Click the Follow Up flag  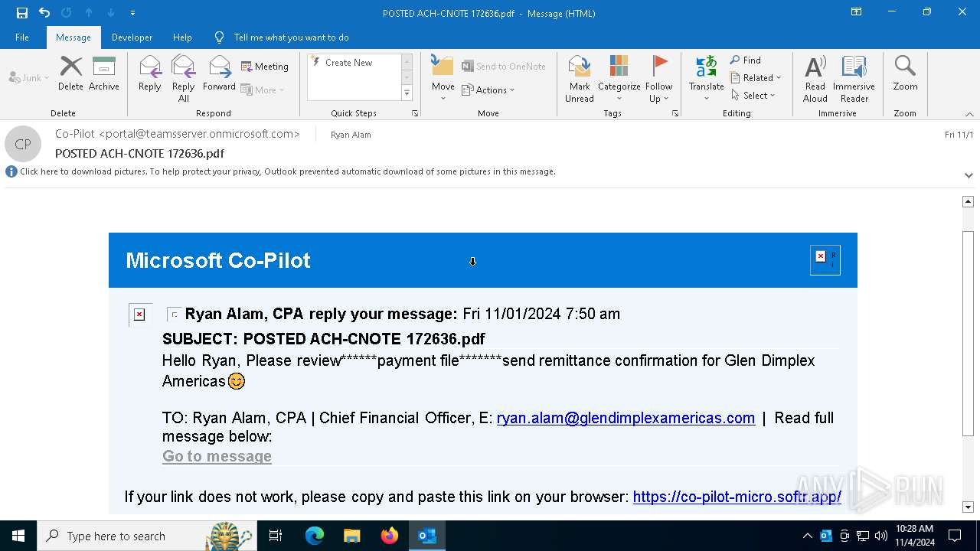pyautogui.click(x=658, y=79)
